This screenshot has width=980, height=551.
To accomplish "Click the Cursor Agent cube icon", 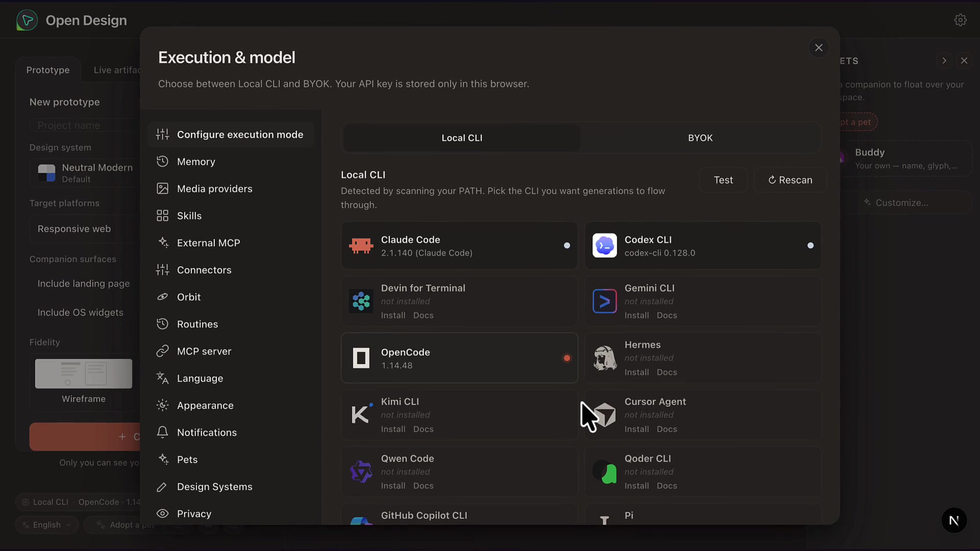I will pos(605,414).
